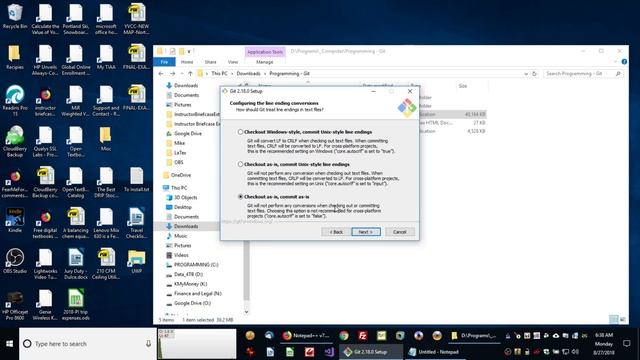This screenshot has width=640, height=360.
Task: Open the Manage ribbon tab
Action: (x=264, y=62)
